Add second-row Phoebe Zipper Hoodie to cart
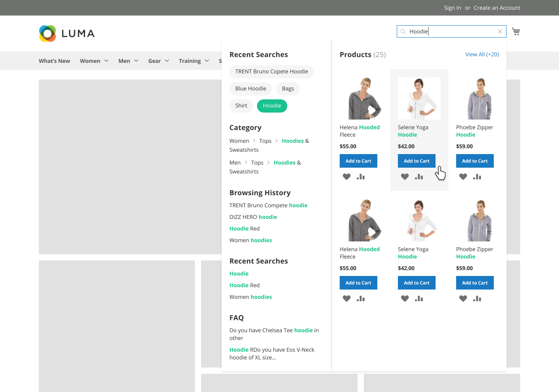Screen dimensions: 559x392 475,283
